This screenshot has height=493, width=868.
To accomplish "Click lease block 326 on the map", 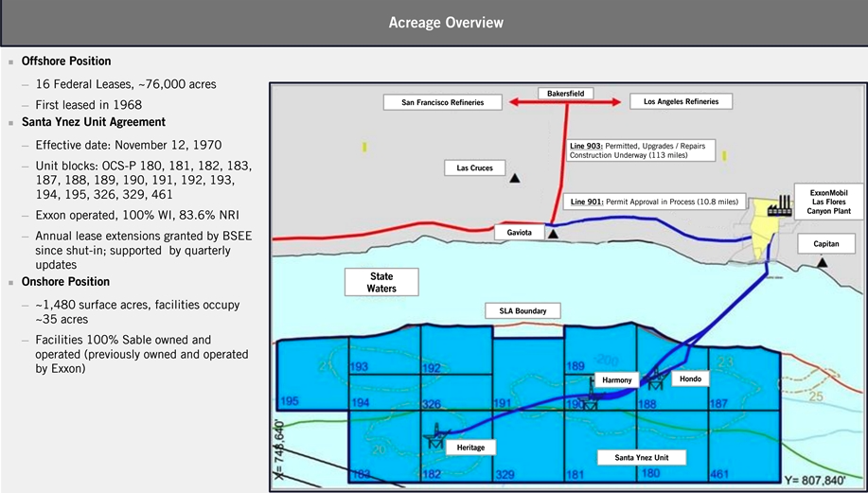I will [431, 404].
